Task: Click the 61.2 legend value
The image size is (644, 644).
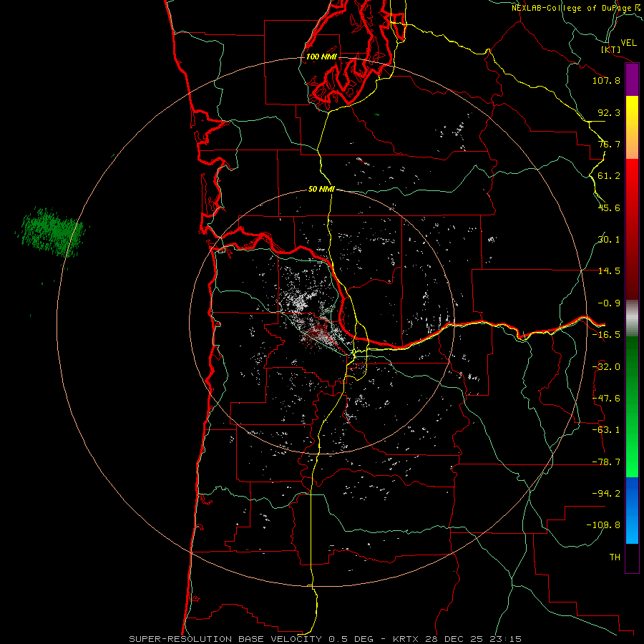Action: [609, 176]
